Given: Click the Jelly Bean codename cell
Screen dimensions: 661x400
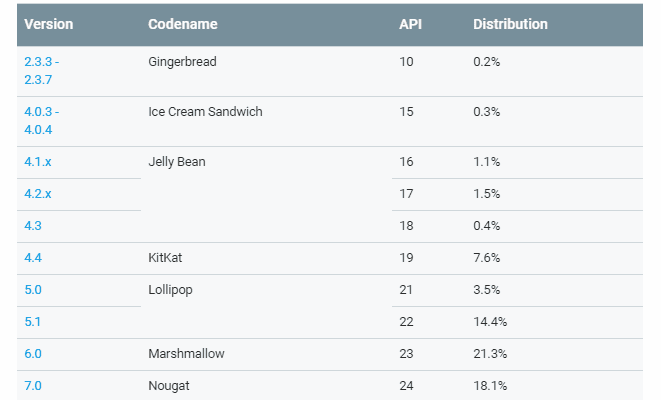Looking at the screenshot, I should pos(177,162).
